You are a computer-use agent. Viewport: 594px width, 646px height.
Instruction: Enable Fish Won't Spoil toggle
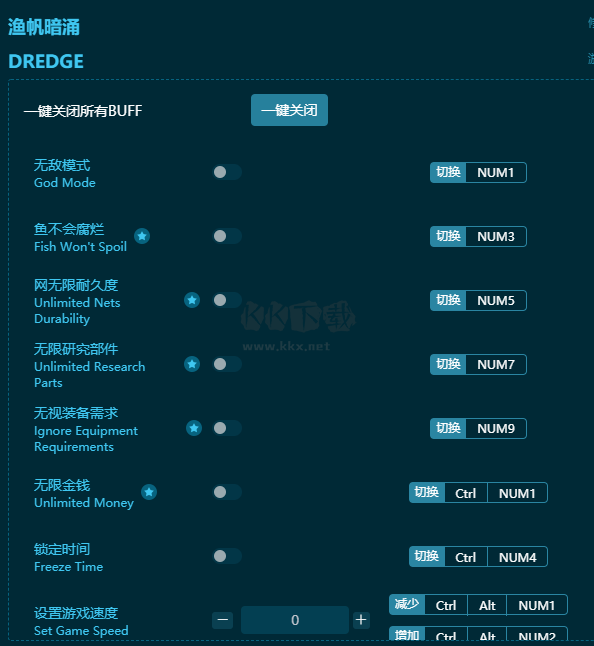click(x=227, y=236)
